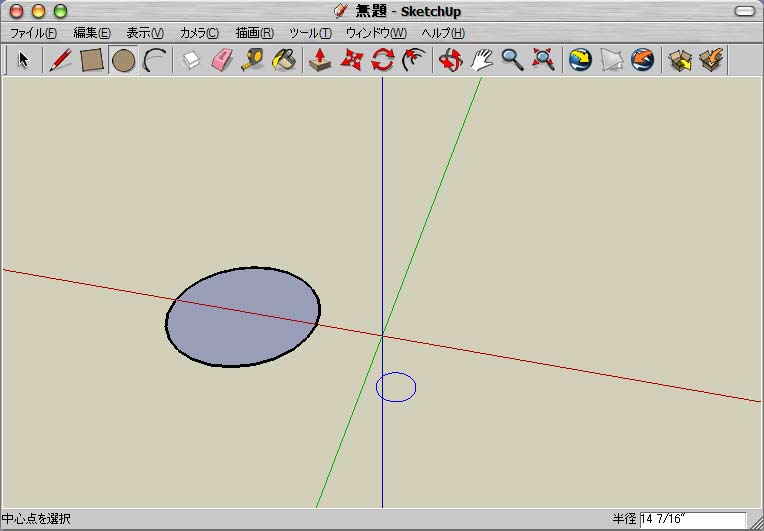The width and height of the screenshot is (764, 531).
Task: Pick the Paint Bucket tool
Action: 284,60
